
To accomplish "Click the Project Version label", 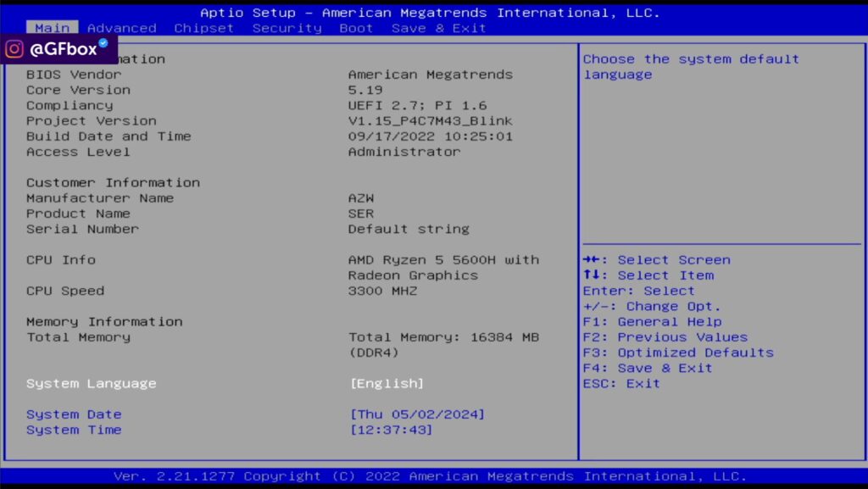I will pyautogui.click(x=92, y=120).
